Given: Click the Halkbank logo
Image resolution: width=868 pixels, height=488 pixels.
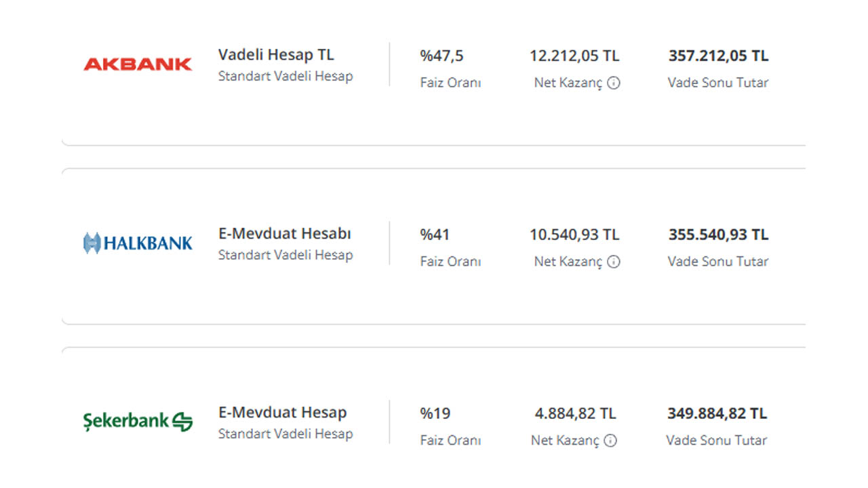Looking at the screenshot, I should 138,243.
